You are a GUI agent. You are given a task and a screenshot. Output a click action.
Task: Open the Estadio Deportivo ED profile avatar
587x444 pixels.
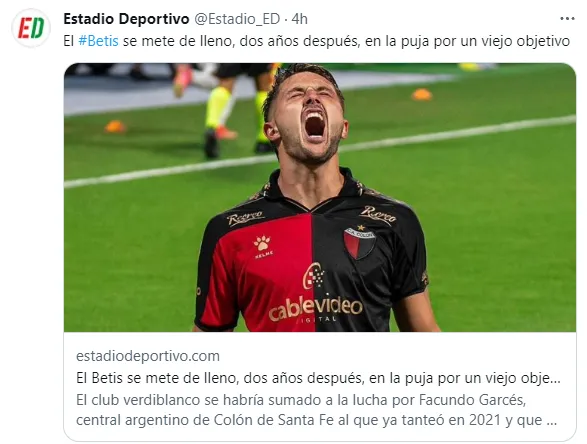(31, 28)
